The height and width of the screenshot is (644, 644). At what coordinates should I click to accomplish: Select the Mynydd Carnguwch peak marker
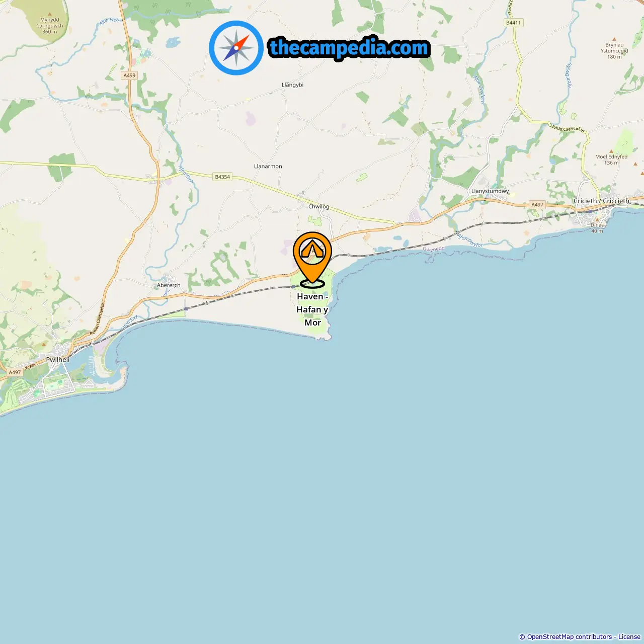coord(49,15)
